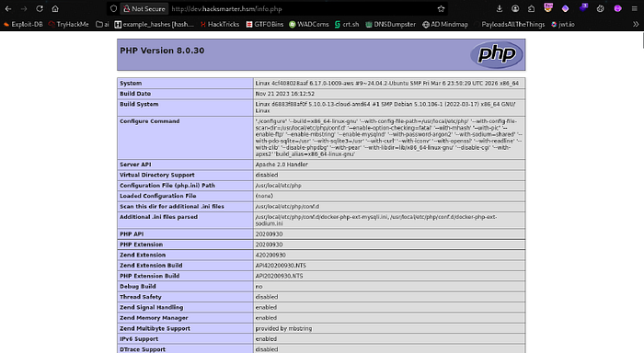
Task: Open the WADComs bookmark
Action: click(x=308, y=24)
